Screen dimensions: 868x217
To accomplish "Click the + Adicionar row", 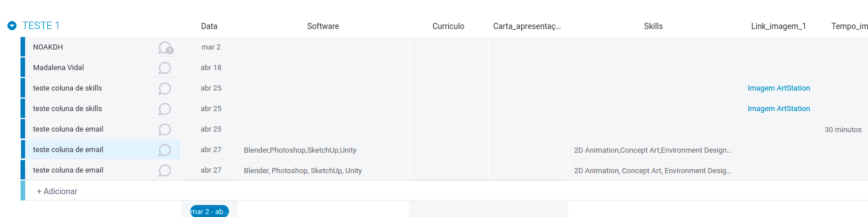I will [444, 191].
